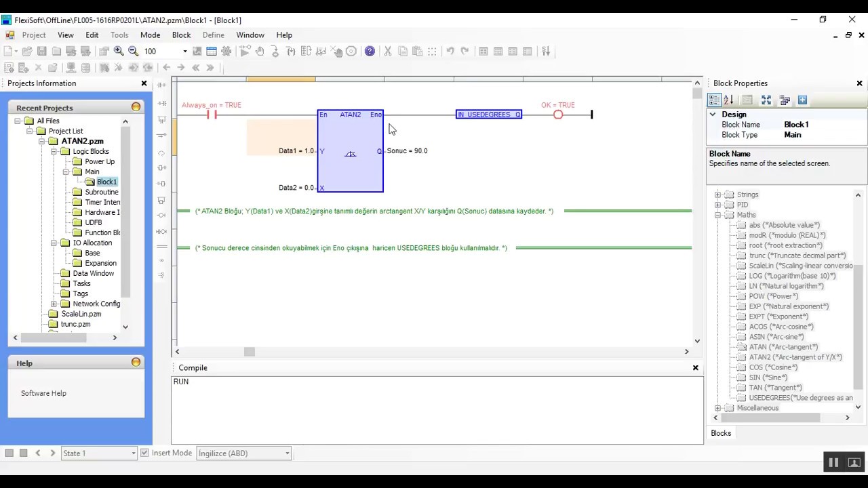The image size is (868, 488).
Task: Click the Cut scissors icon
Action: click(388, 52)
